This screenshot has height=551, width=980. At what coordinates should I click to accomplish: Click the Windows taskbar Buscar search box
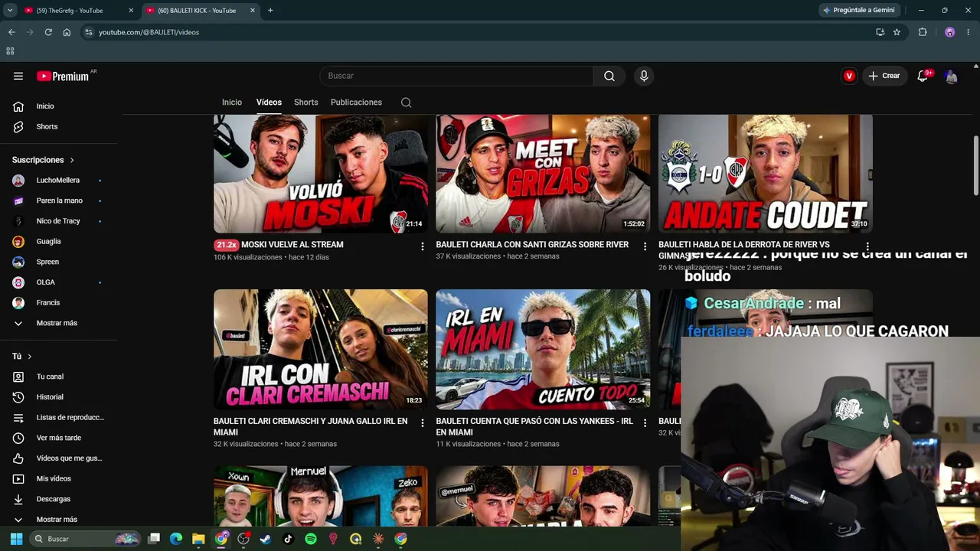coord(86,539)
